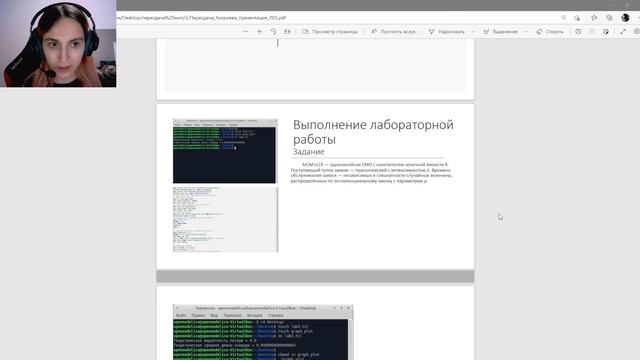Enter full screen PDF mode
The width and height of the screenshot is (640, 360).
tap(623, 31)
